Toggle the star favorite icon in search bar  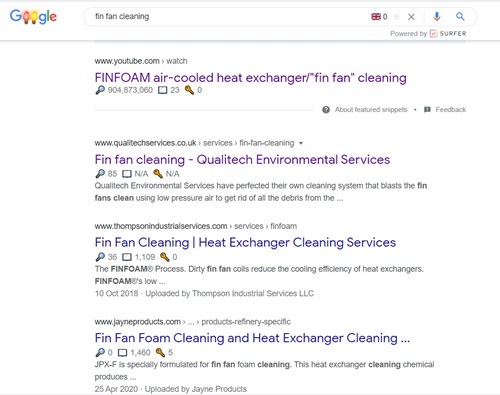396,17
